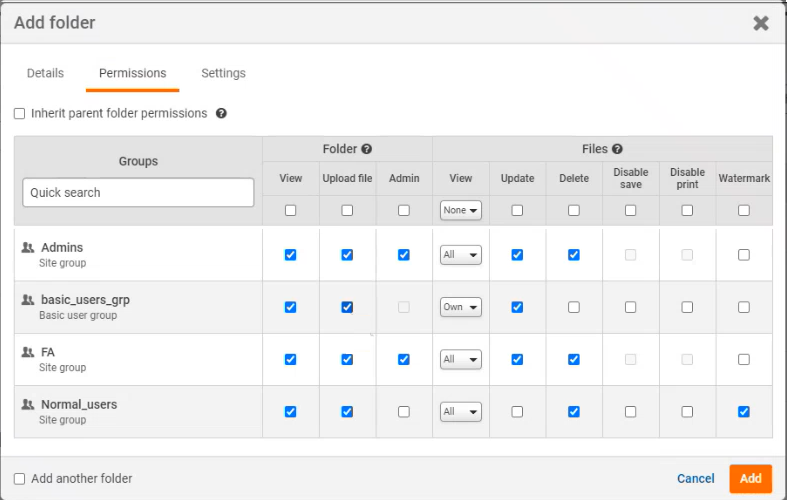Open Files View dropdown for basic_users_grp
This screenshot has width=787, height=500.
(x=460, y=307)
